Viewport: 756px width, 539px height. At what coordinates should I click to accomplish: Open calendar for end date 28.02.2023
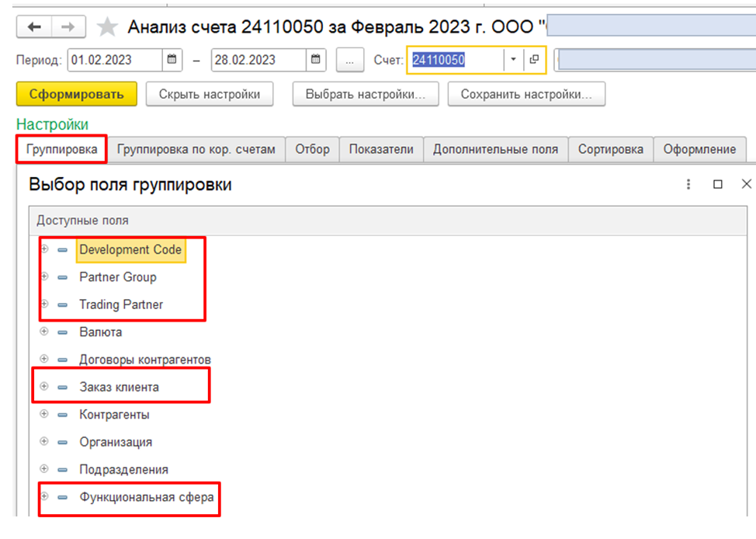click(314, 60)
